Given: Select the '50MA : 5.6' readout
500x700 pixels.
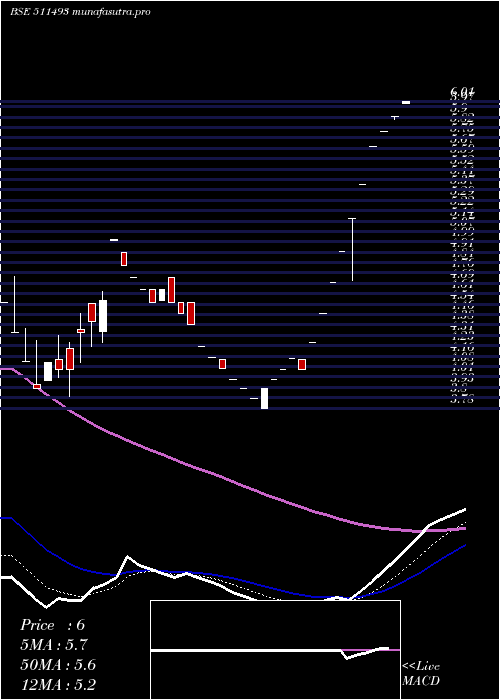Looking at the screenshot, I should point(58,665).
